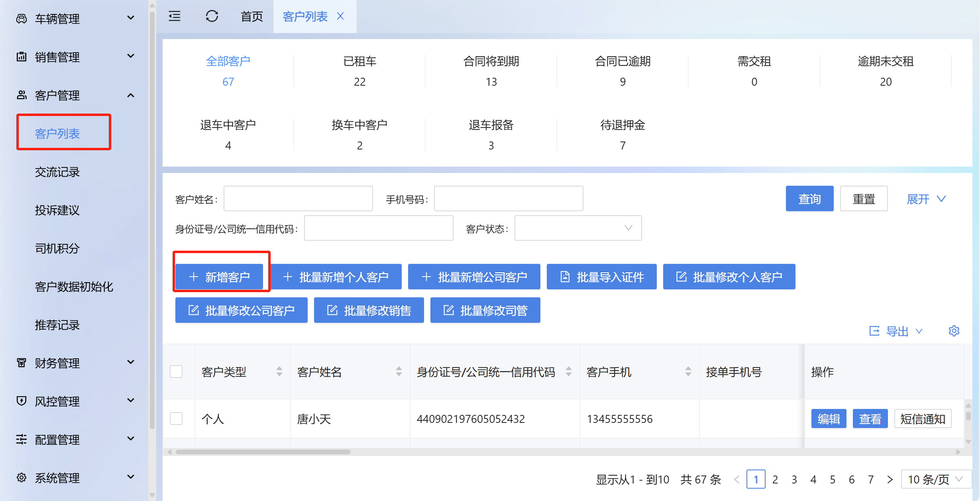The image size is (980, 501).
Task: Open table column settings gear icon
Action: pyautogui.click(x=954, y=331)
